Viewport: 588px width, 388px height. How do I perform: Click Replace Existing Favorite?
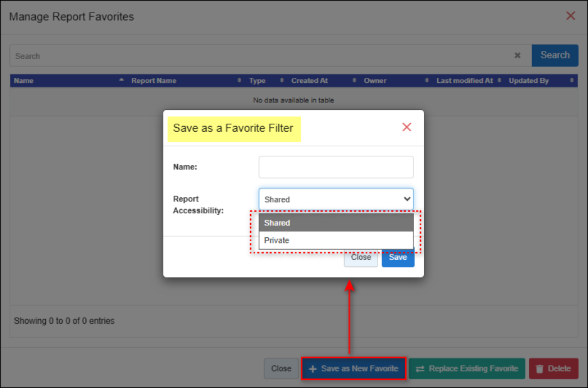[467, 369]
